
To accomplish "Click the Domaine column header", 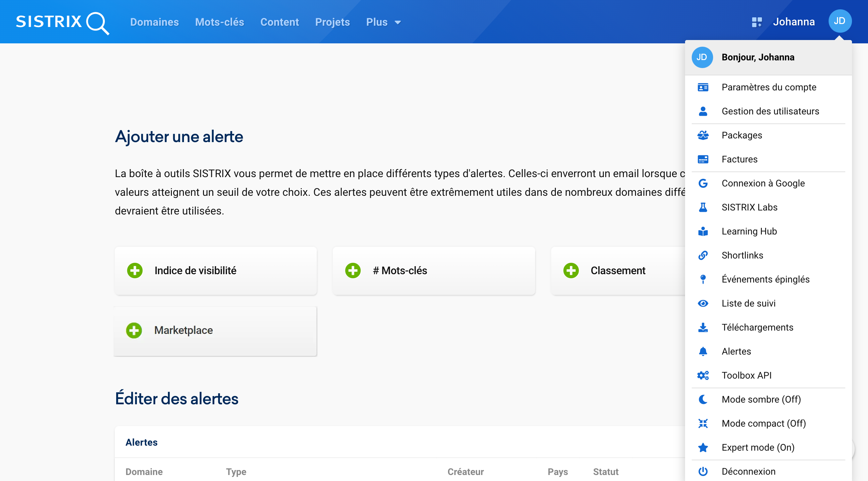I will 144,472.
